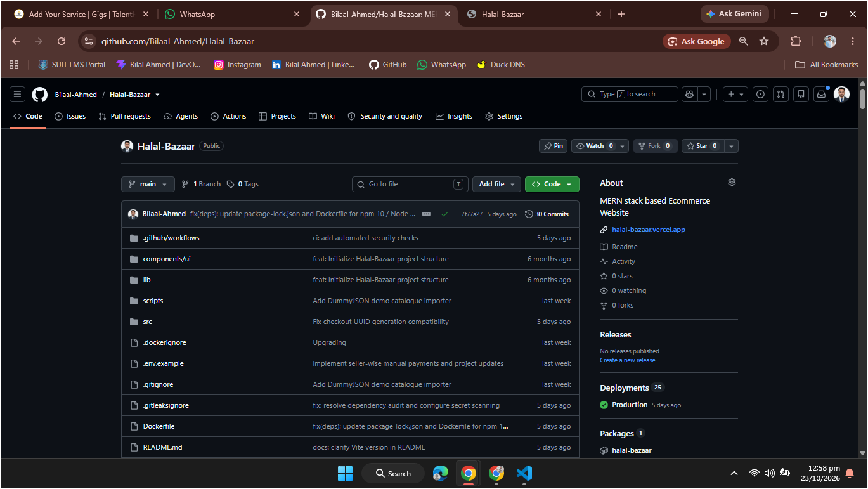Open the notifications inbox icon
The height and width of the screenshot is (489, 868).
click(x=822, y=94)
